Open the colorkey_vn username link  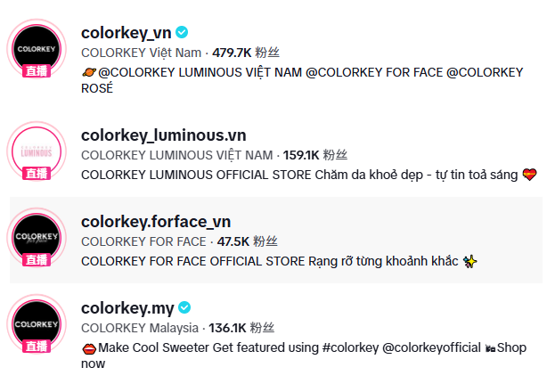[x=126, y=33]
